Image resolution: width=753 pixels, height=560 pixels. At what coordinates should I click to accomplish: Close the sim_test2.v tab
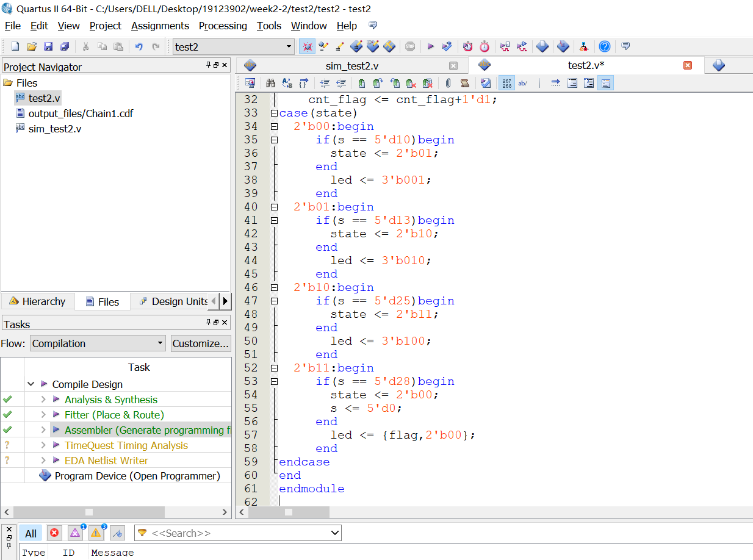pyautogui.click(x=453, y=66)
